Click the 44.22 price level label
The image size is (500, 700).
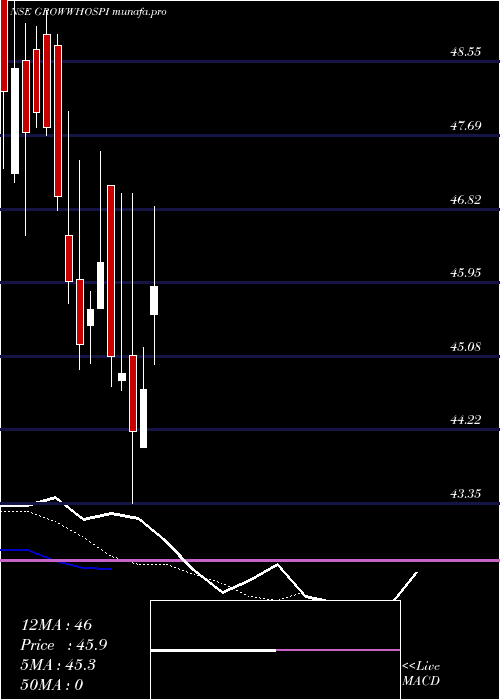(465, 420)
